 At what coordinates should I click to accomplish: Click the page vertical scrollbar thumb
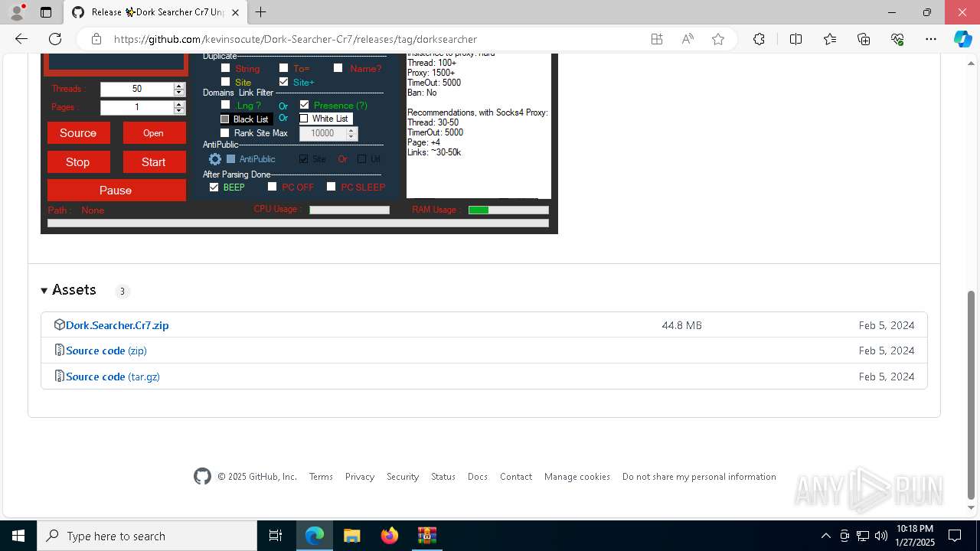click(x=972, y=394)
